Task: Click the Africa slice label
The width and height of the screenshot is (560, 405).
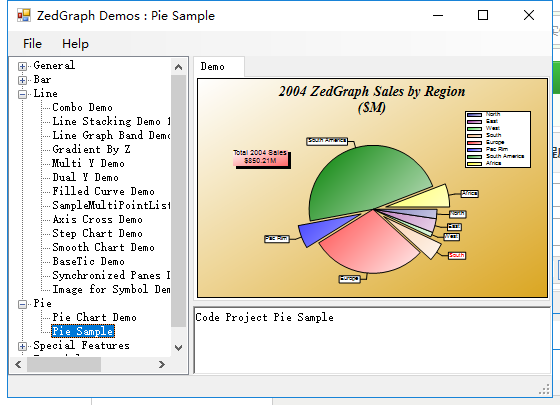Action: click(x=470, y=194)
